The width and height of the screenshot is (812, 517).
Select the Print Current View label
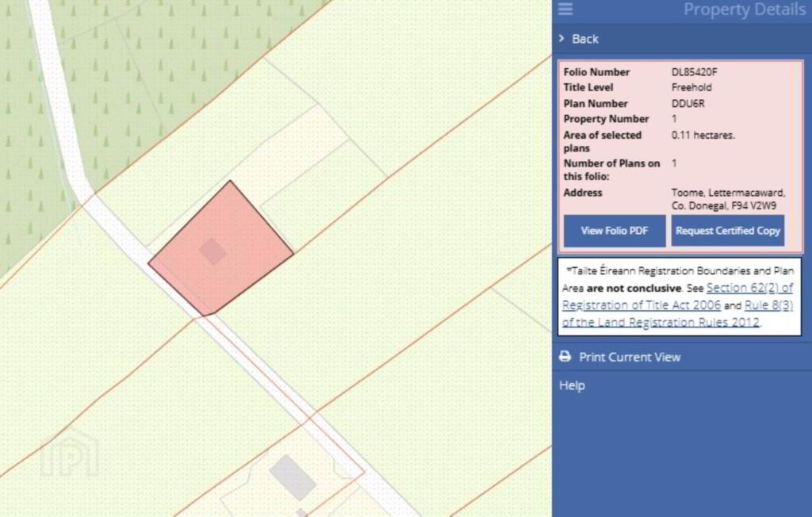(630, 357)
